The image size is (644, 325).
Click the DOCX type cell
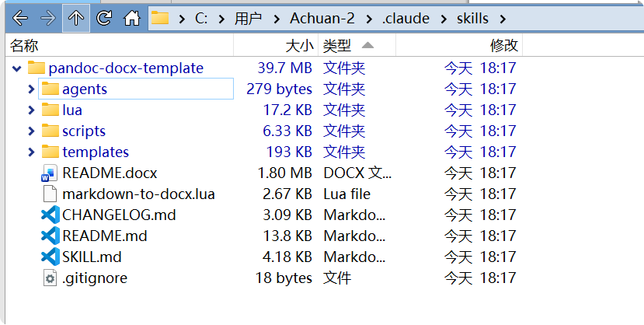click(357, 173)
